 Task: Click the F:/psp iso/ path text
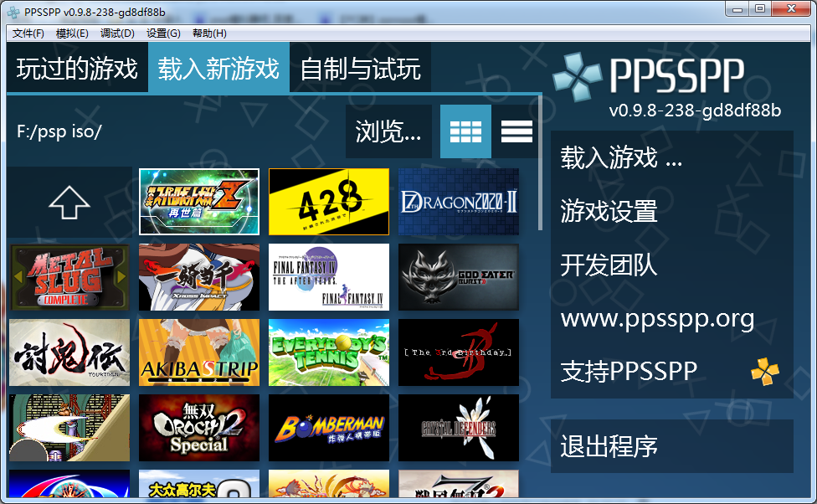tap(59, 131)
